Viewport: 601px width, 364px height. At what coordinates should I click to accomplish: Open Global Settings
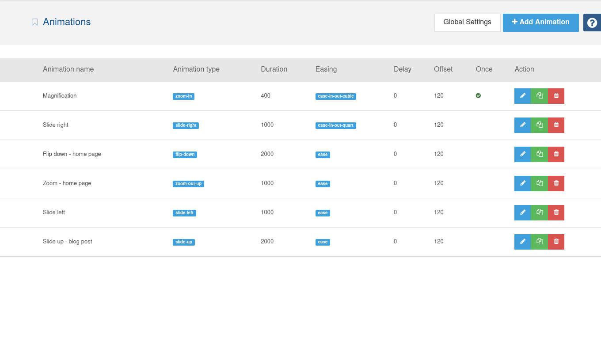467,23
